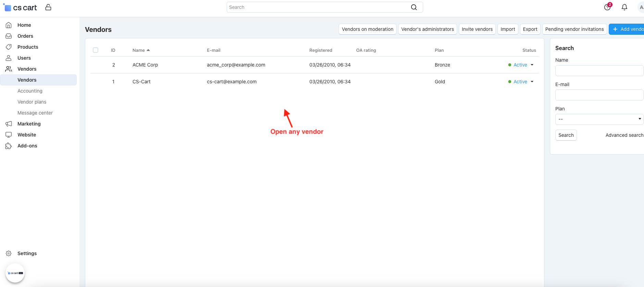644x287 pixels.
Task: Click the Marketing megaphone icon
Action: (9, 124)
